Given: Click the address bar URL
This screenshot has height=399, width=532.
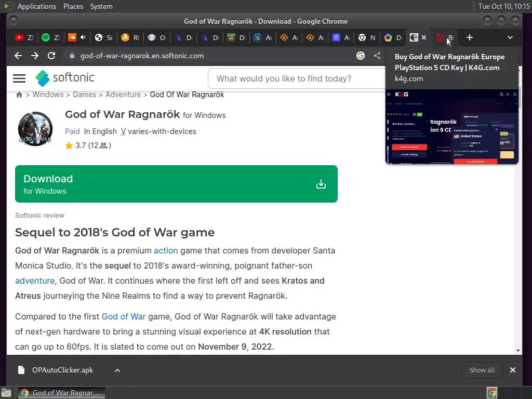Looking at the screenshot, I should click(x=142, y=56).
